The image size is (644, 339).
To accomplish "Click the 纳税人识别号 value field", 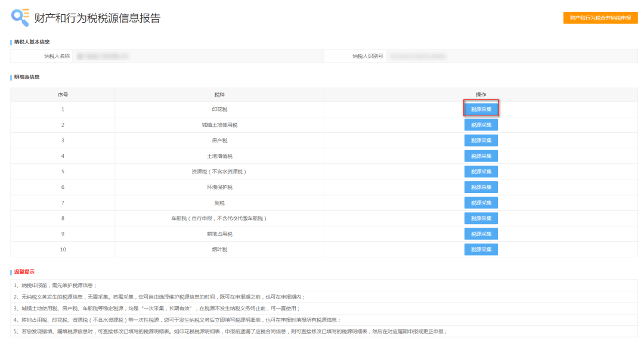I will coord(512,57).
